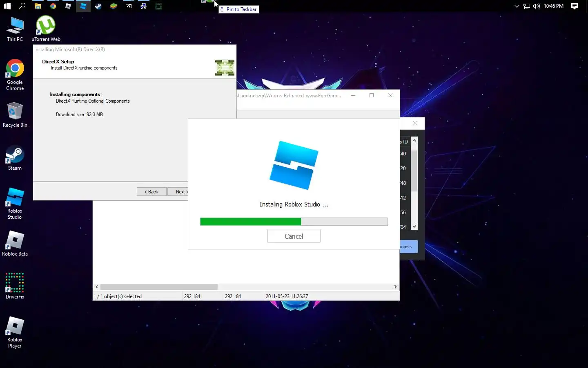Click the Roblox Studio install progress bar
The width and height of the screenshot is (588, 368).
click(294, 222)
